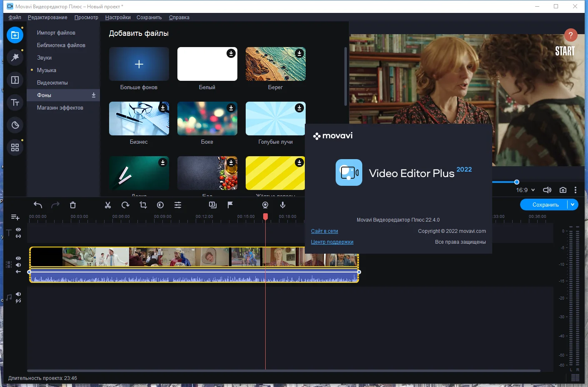The width and height of the screenshot is (588, 387).
Task: Open the Color adjustments tool
Action: click(x=160, y=205)
